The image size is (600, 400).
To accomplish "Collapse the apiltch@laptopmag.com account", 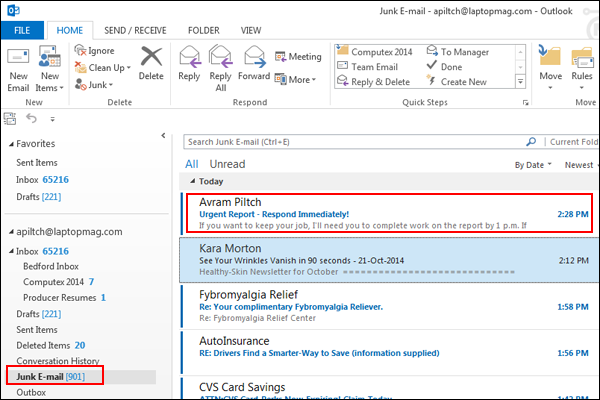I will point(11,232).
